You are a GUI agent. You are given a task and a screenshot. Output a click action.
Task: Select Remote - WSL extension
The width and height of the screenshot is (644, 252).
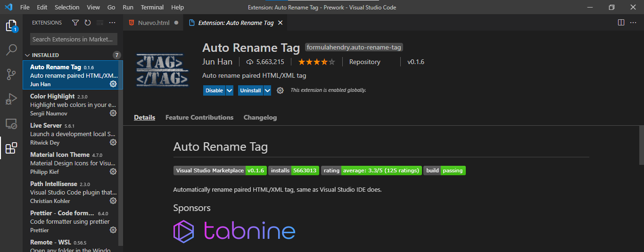[x=73, y=244]
